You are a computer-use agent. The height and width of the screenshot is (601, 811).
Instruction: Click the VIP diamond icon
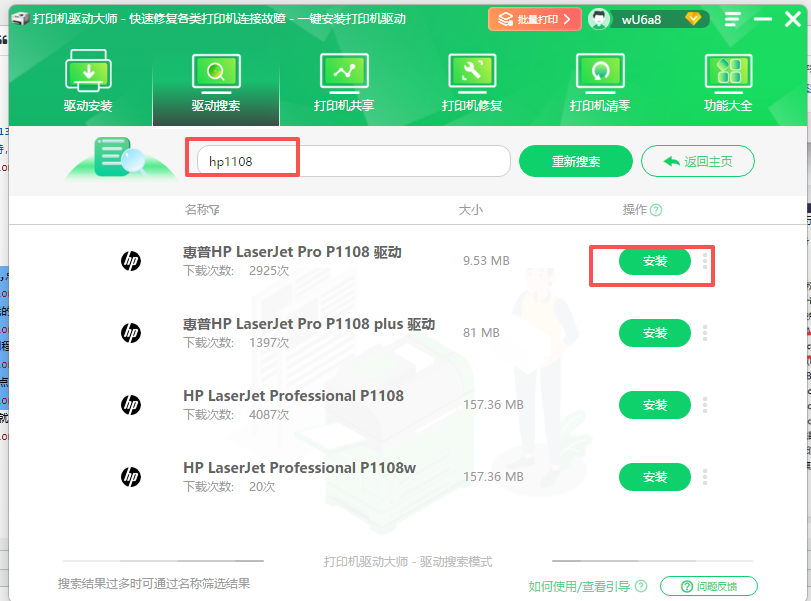click(x=693, y=19)
